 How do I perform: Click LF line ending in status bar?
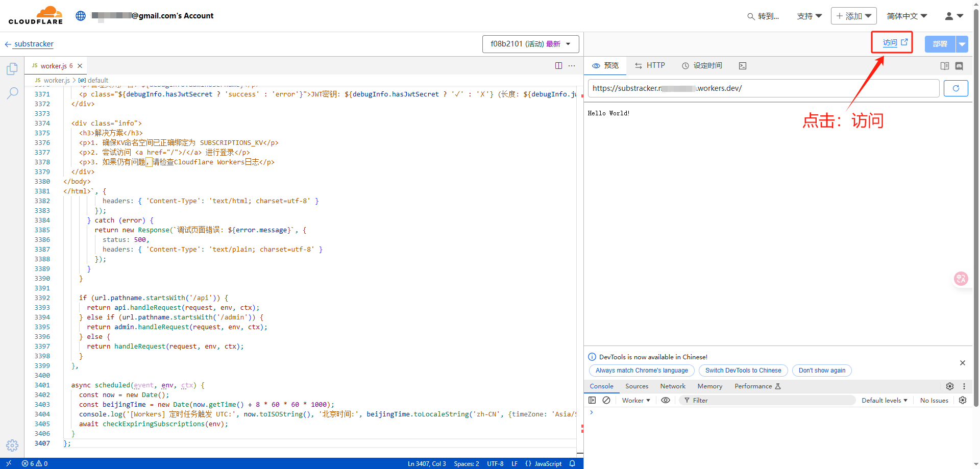(x=514, y=464)
